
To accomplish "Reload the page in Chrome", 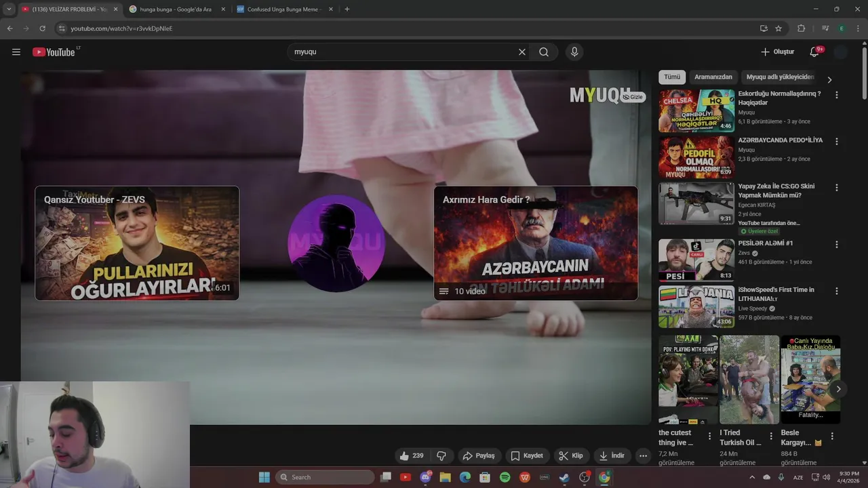I will 42,28.
